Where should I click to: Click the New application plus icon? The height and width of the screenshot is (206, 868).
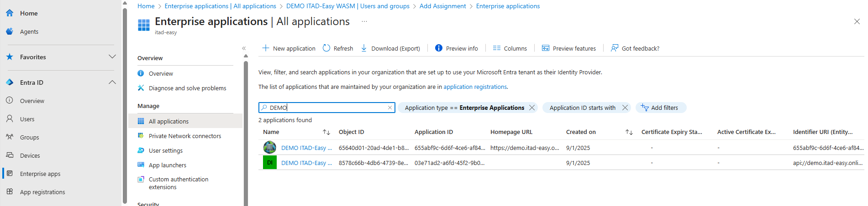coord(266,48)
